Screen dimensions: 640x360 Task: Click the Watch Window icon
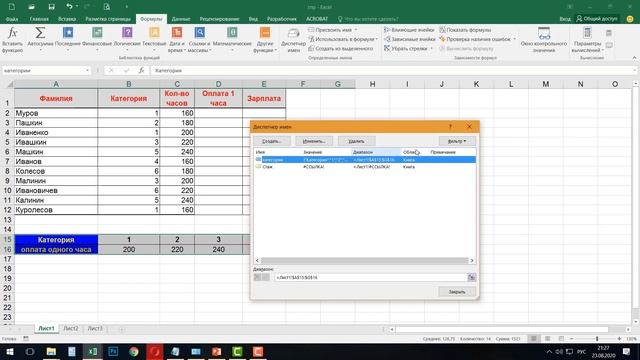(x=544, y=33)
